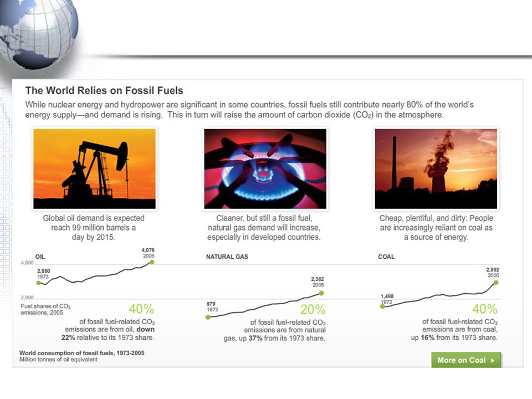Click the green 20% natural gas figure
This screenshot has height=399, width=532.
coord(313,310)
